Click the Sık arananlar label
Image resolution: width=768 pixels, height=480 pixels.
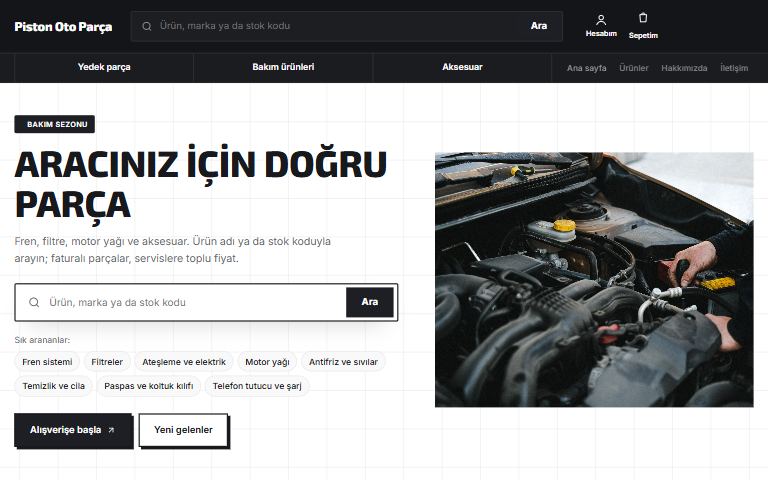pyautogui.click(x=42, y=340)
